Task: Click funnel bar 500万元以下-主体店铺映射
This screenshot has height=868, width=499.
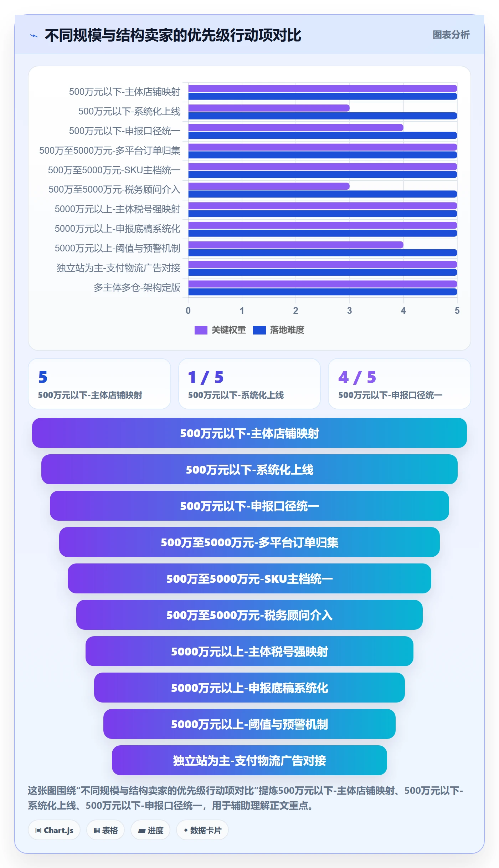Action: pyautogui.click(x=249, y=433)
